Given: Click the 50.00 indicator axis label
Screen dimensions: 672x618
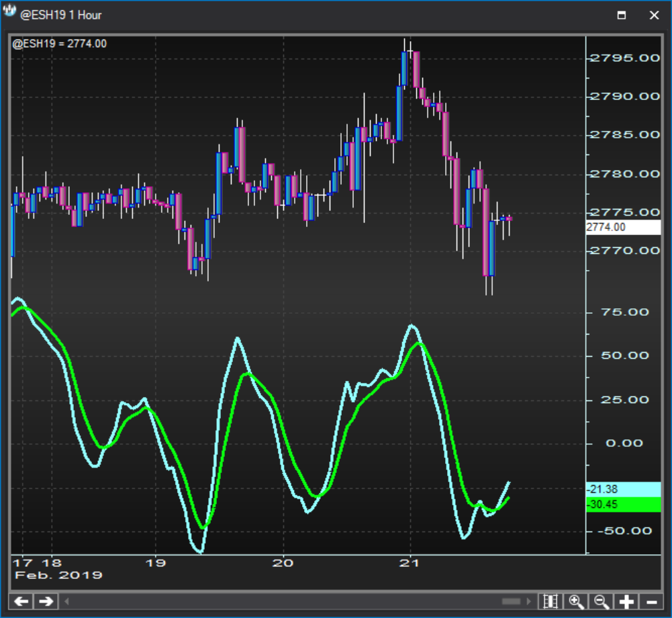Looking at the screenshot, I should click(625, 355).
